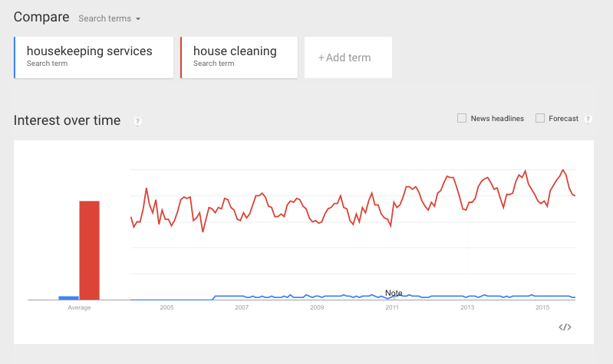
Task: Edit the housekeeping services search term
Action: [94, 57]
